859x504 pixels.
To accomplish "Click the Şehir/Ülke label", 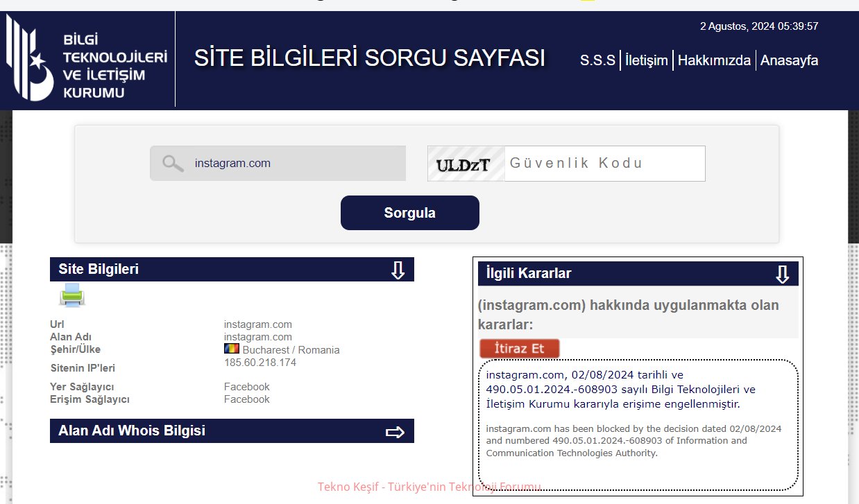I will pos(75,349).
